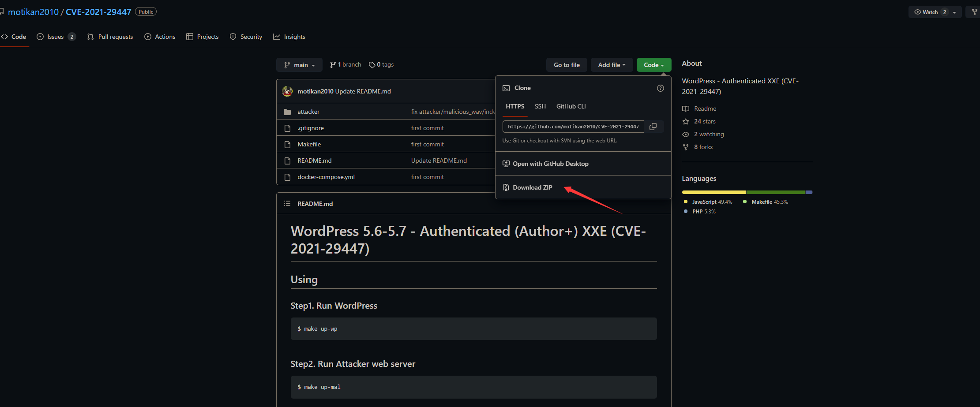View the 2 watching link
980x407 pixels.
click(x=709, y=134)
